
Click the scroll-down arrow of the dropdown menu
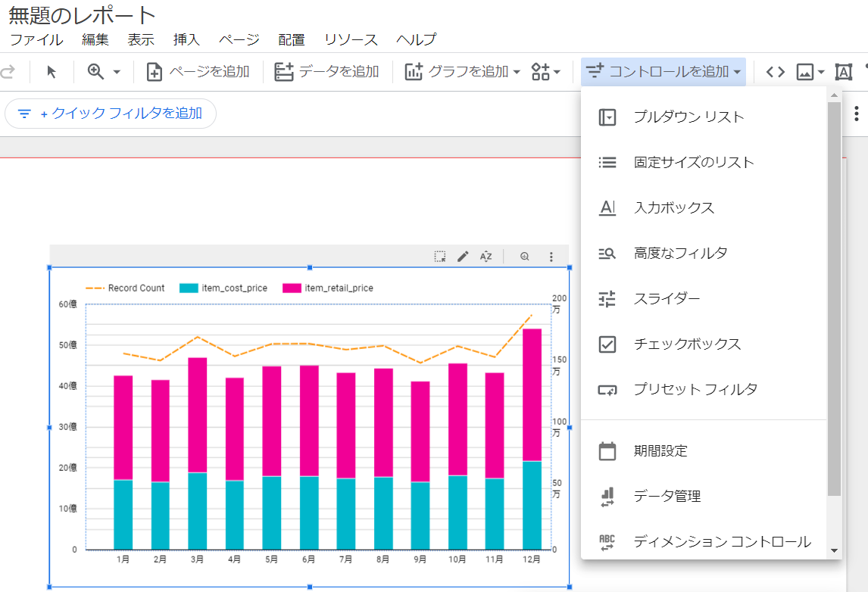pos(834,551)
